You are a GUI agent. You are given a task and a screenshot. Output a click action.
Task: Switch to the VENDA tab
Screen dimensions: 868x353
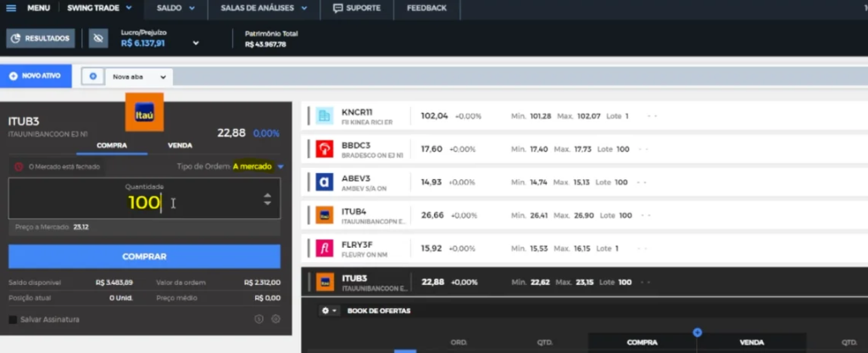[x=180, y=145]
